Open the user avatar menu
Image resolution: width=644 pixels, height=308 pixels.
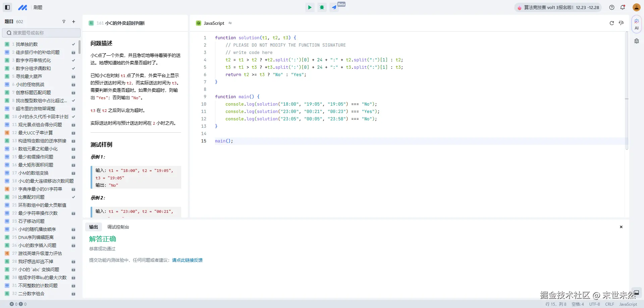pyautogui.click(x=636, y=7)
